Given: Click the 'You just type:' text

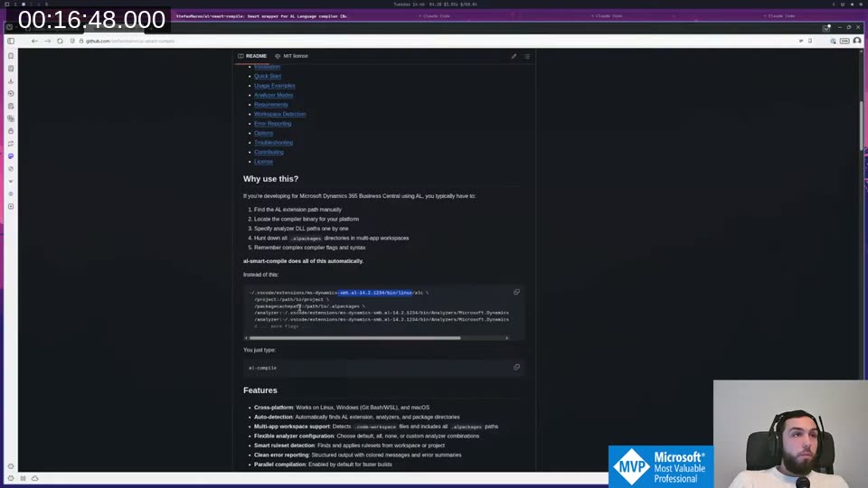Looking at the screenshot, I should click(x=259, y=350).
